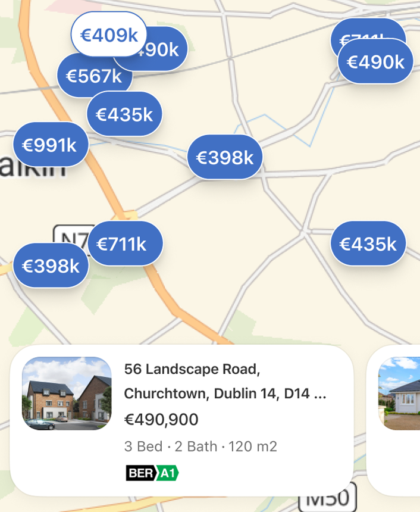Click the €398k marker at the central junction
The image size is (420, 512).
point(225,158)
